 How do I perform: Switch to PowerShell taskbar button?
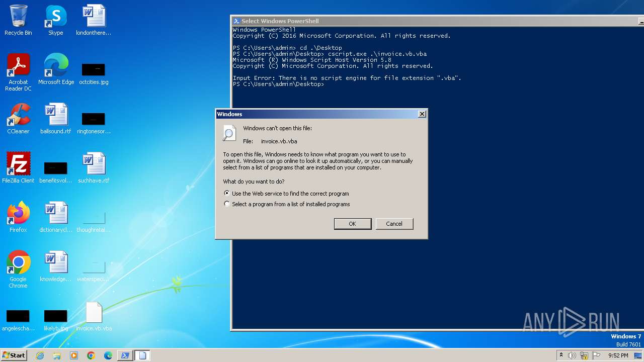(x=125, y=355)
